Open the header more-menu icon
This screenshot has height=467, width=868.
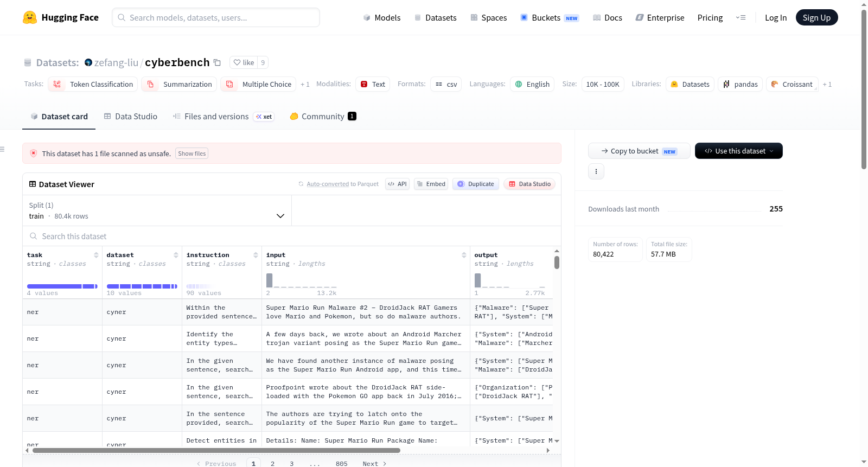tap(741, 17)
